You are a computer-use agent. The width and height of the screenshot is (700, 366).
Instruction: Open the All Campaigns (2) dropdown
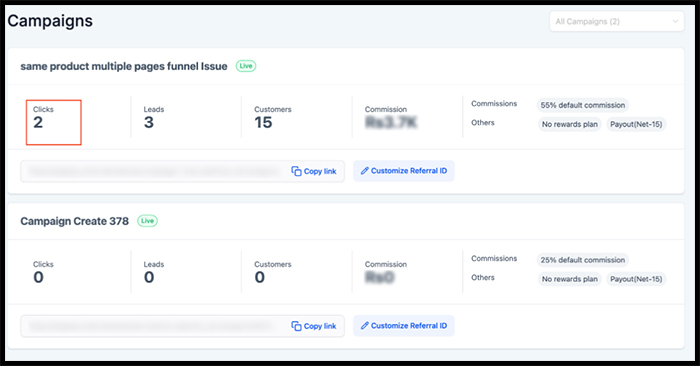pyautogui.click(x=617, y=21)
